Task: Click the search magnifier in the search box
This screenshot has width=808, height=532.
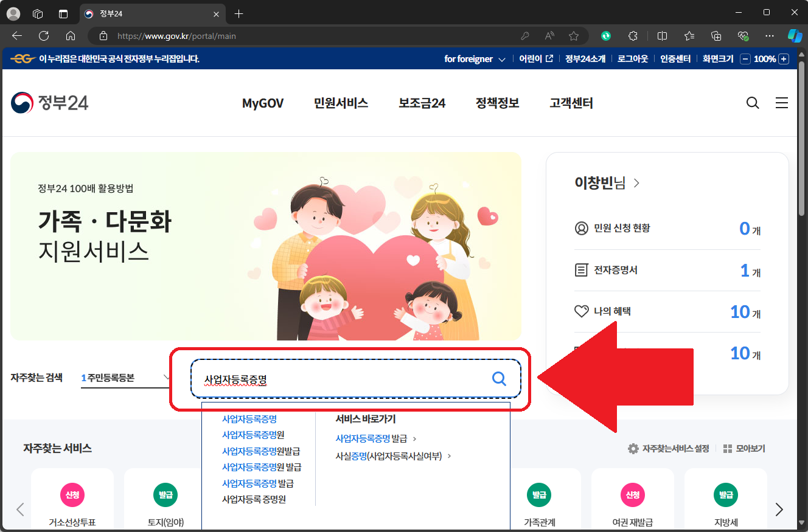Action: point(499,379)
